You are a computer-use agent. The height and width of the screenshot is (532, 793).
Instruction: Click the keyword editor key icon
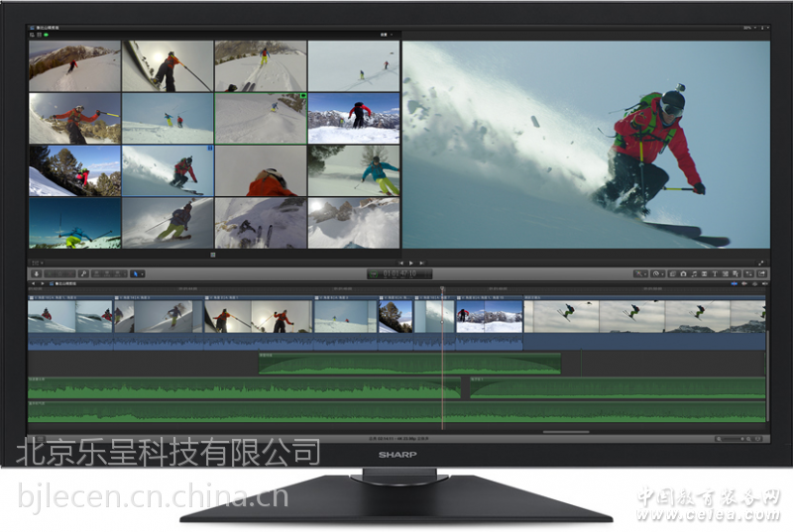pos(83,272)
